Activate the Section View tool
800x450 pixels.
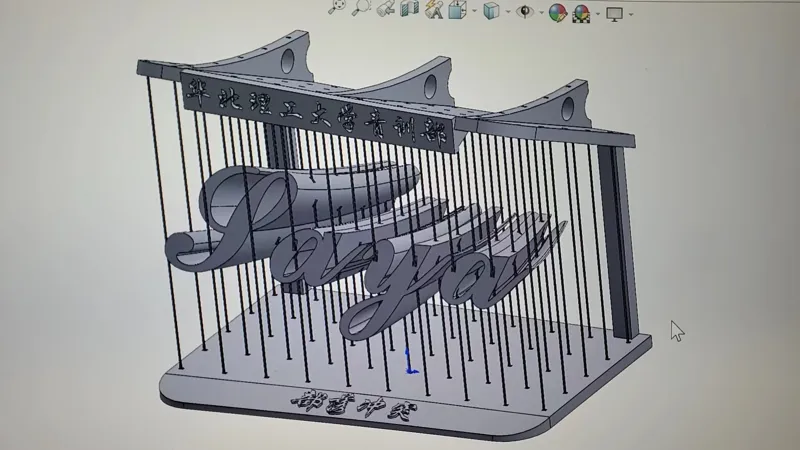(x=409, y=9)
